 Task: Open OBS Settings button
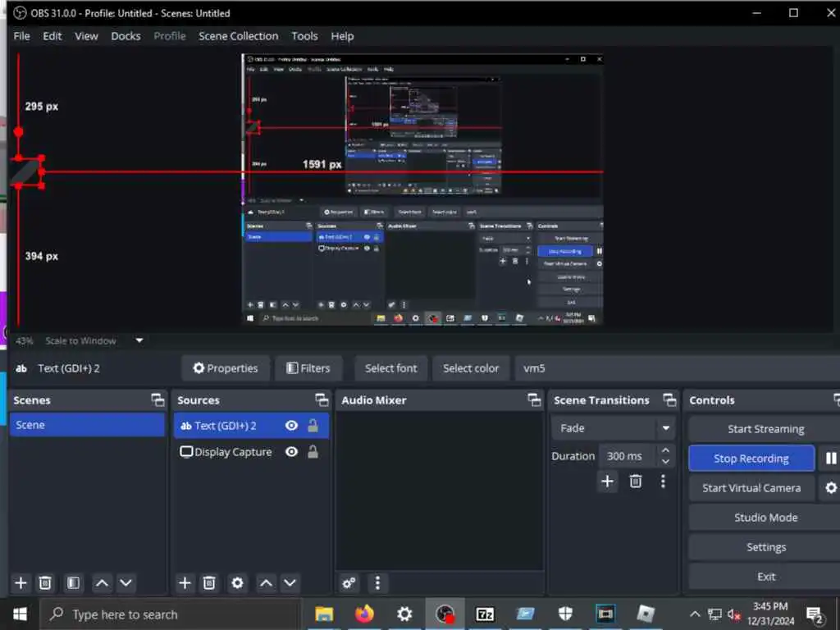765,547
